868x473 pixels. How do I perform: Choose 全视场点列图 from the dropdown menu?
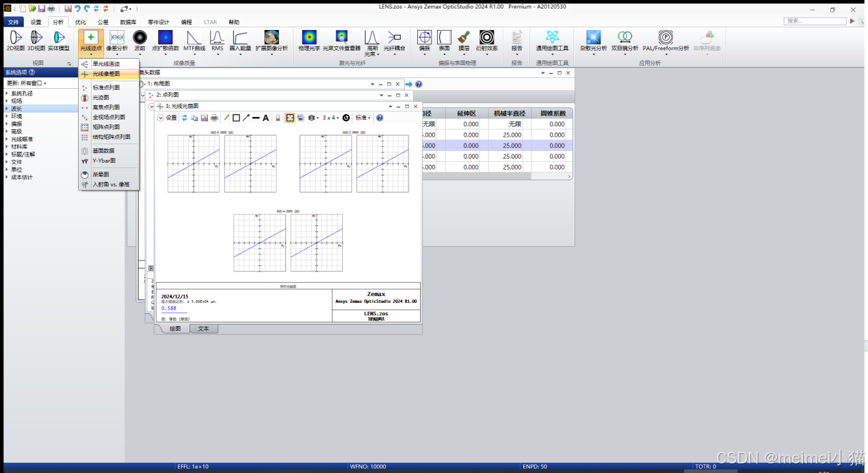coord(109,117)
